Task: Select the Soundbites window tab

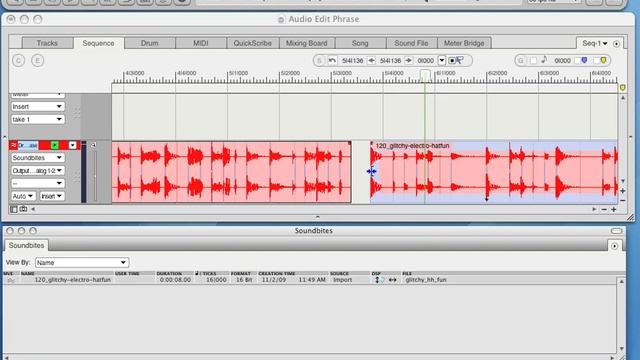Action: [x=27, y=245]
